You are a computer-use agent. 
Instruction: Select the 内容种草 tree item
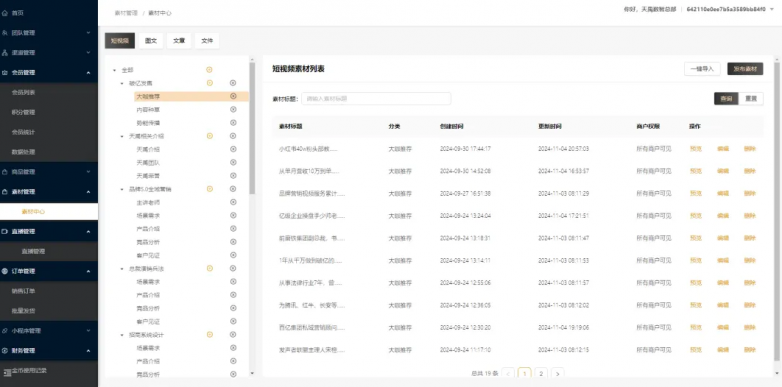click(148, 110)
